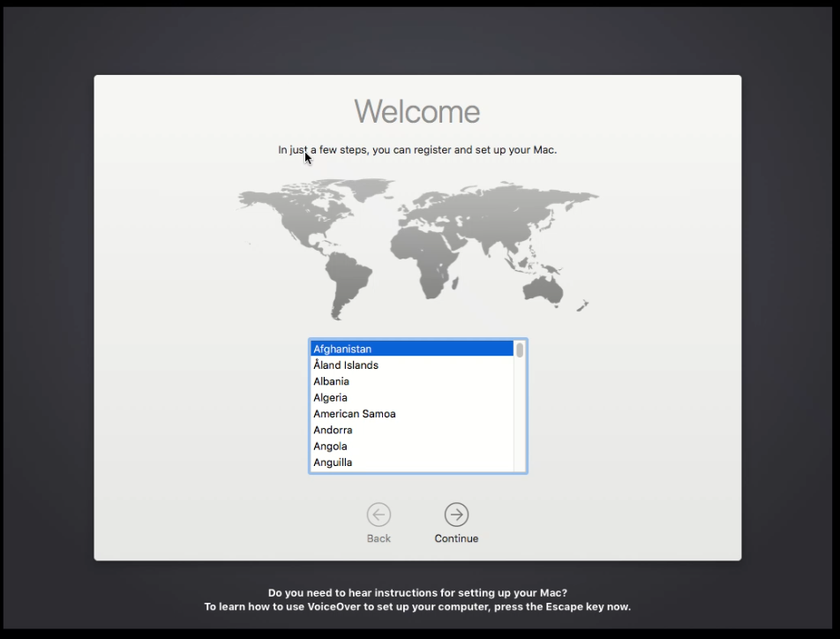Click the Back arrow icon
This screenshot has height=639, width=840.
[x=379, y=515]
